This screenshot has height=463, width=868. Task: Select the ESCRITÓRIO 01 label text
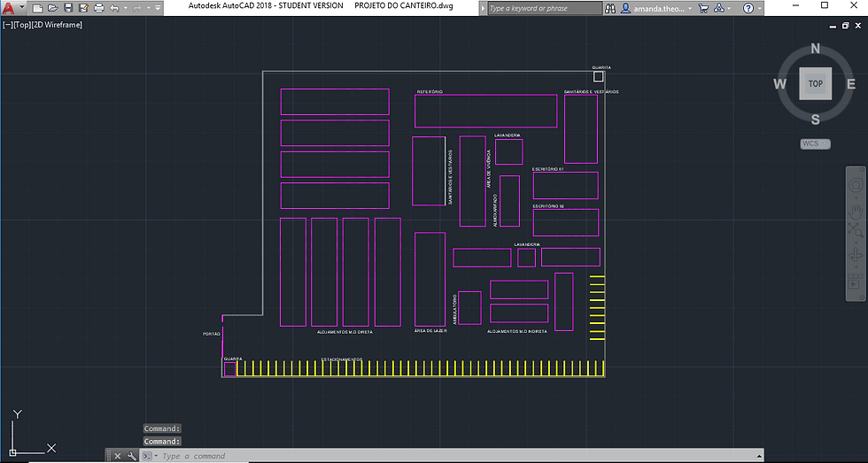(548, 169)
